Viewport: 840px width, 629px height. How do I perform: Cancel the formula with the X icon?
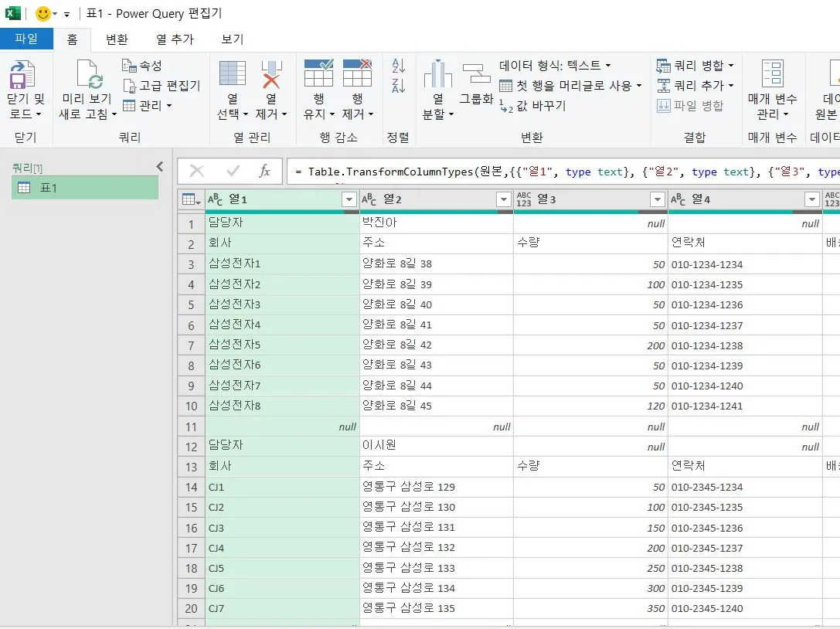tap(197, 172)
